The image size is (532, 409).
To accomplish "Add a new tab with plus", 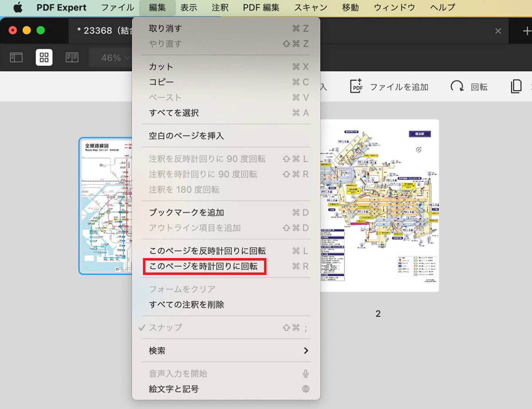I will click(x=527, y=31).
